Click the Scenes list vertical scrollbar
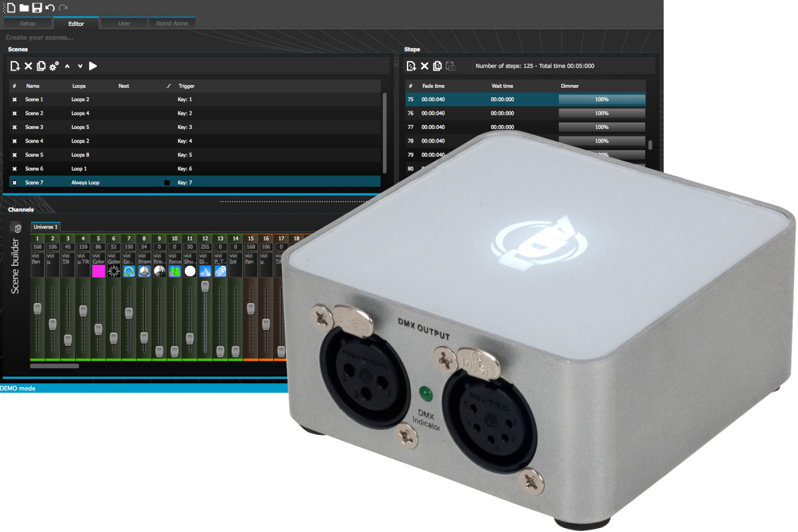 point(384,133)
